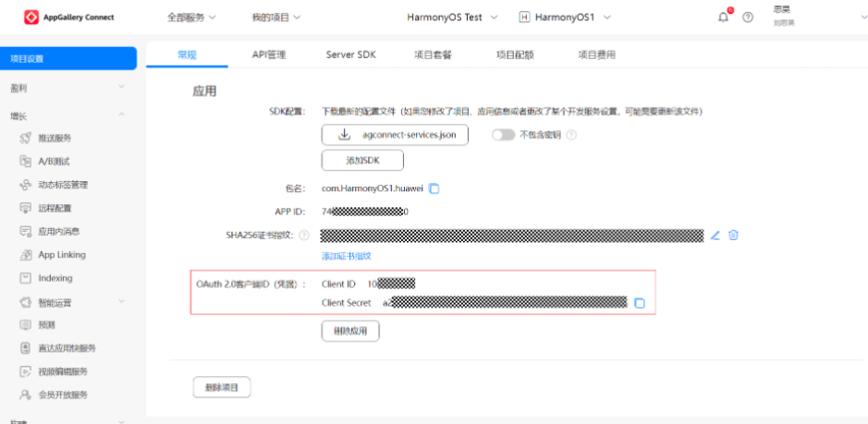
Task: Click the H icon before HarmonyOS1
Action: (524, 18)
